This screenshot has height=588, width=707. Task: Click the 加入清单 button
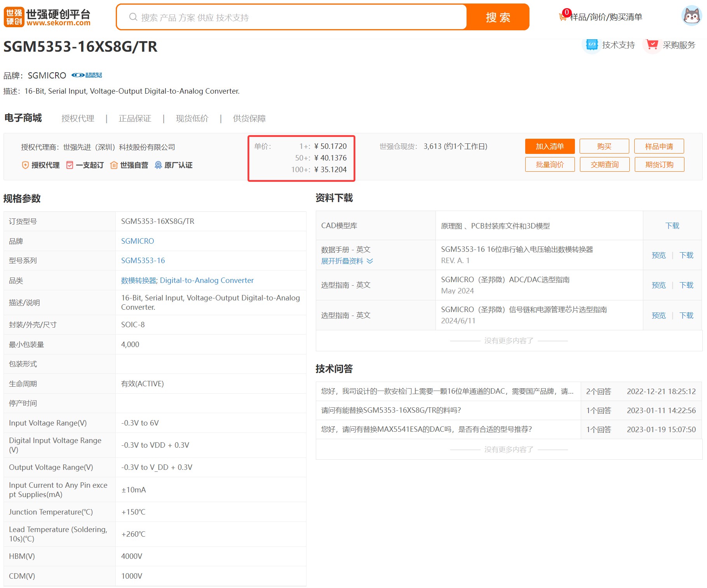click(x=550, y=146)
